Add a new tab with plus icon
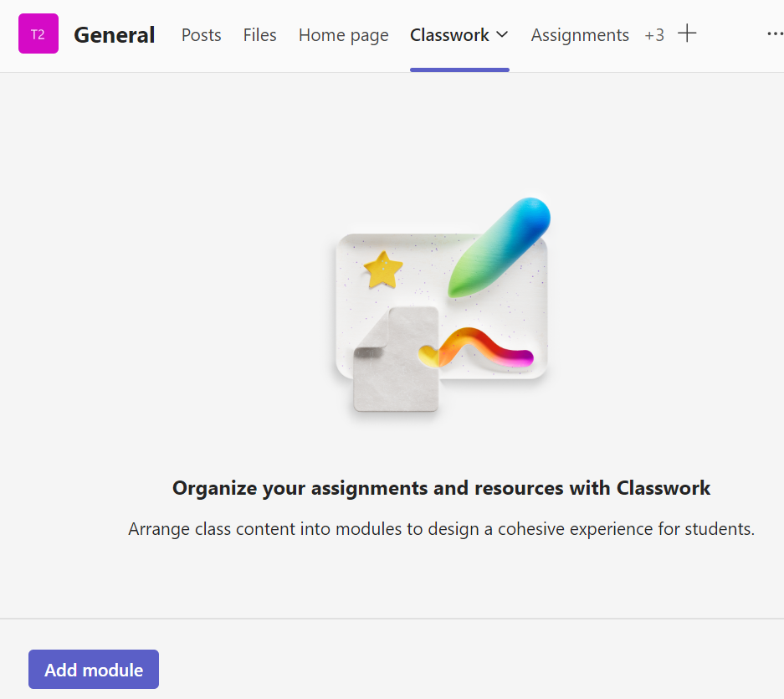The image size is (784, 699). click(x=687, y=34)
